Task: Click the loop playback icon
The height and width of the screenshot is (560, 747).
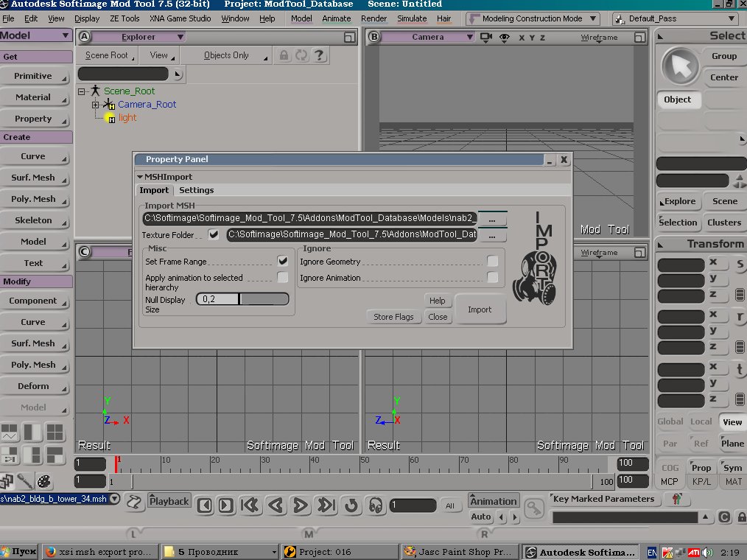Action: point(351,505)
